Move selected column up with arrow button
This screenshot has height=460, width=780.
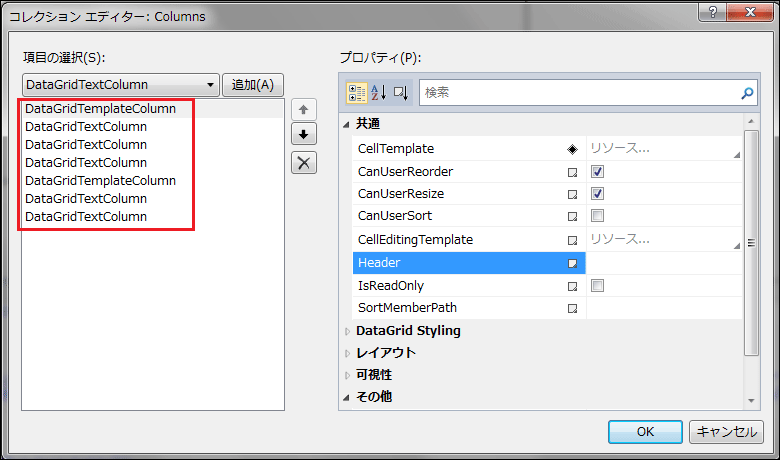303,110
